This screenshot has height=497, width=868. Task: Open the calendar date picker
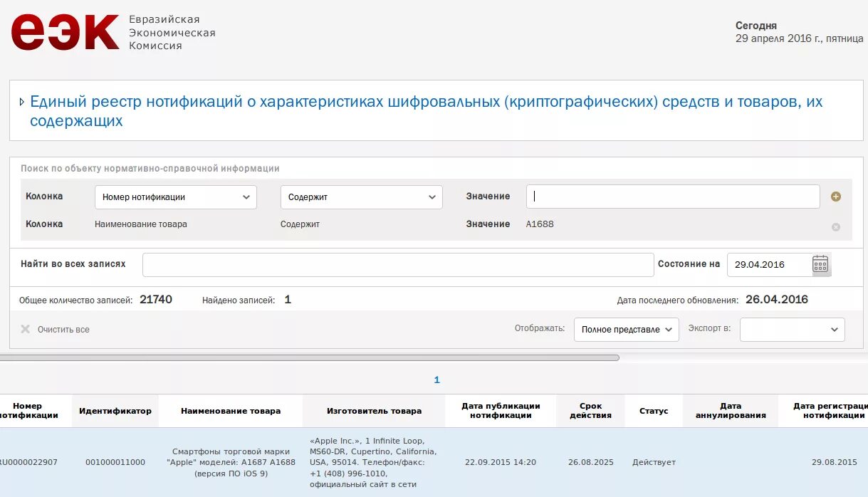(x=820, y=264)
